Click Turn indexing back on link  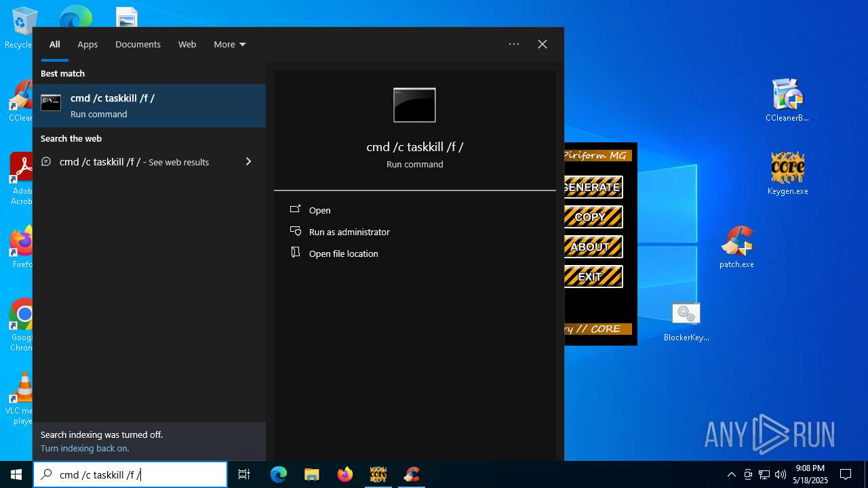pyautogui.click(x=85, y=449)
